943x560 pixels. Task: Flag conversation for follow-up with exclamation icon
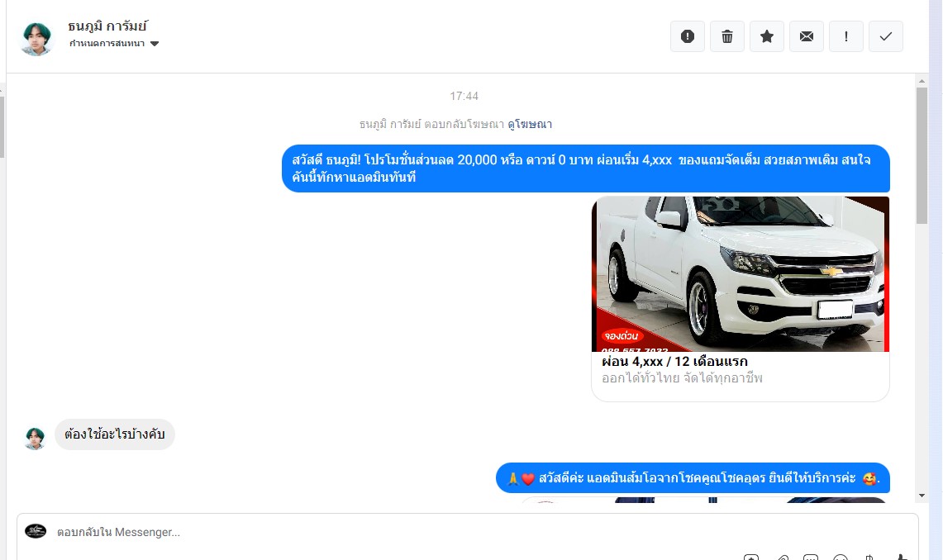click(846, 36)
